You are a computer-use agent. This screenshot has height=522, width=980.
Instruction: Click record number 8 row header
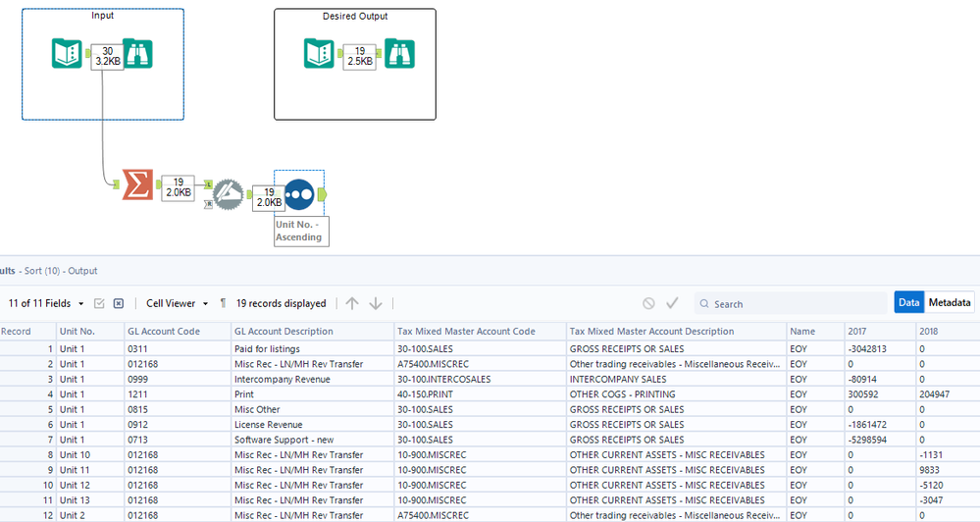[x=27, y=454]
